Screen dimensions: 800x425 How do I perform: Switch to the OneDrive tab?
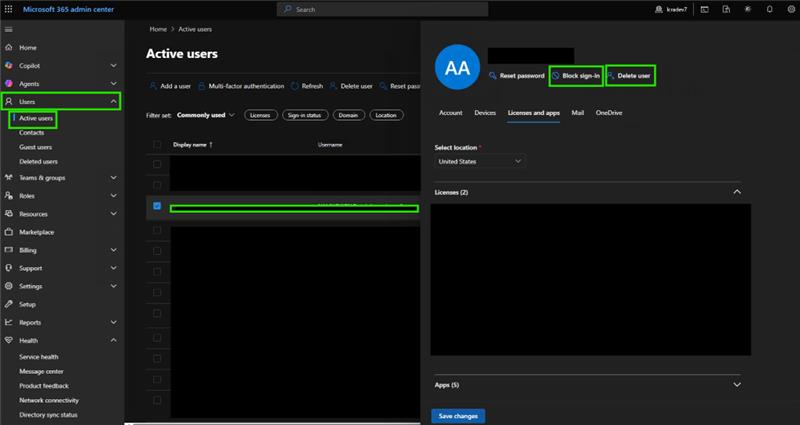coord(609,113)
